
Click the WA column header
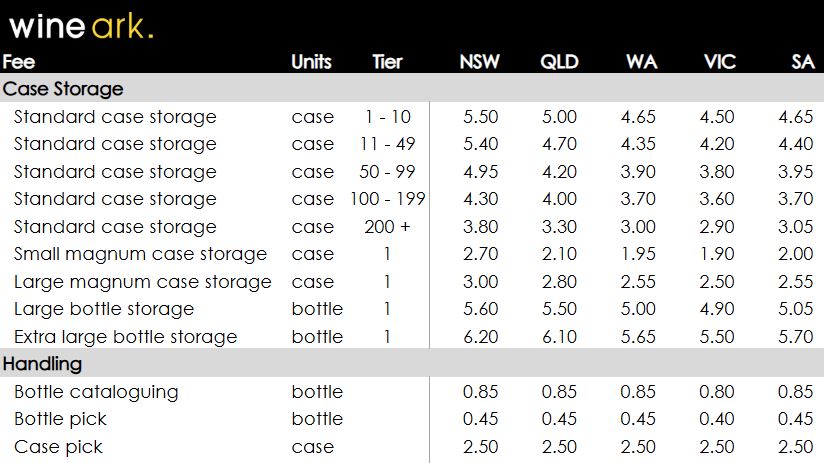point(641,62)
